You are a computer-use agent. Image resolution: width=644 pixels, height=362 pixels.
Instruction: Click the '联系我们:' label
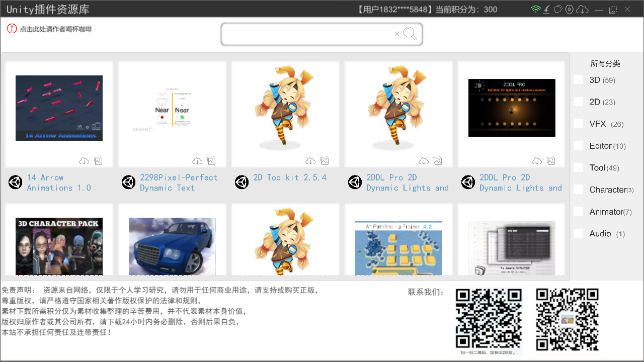click(x=426, y=292)
